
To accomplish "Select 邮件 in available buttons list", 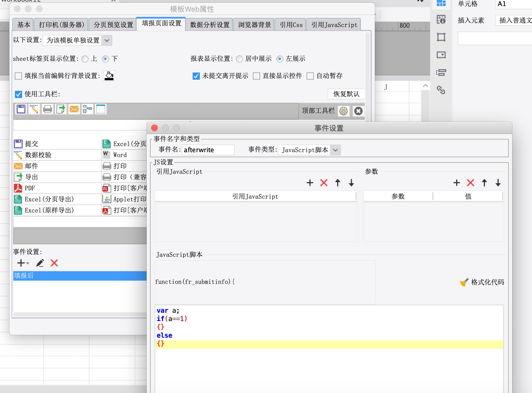I will click(58, 166).
